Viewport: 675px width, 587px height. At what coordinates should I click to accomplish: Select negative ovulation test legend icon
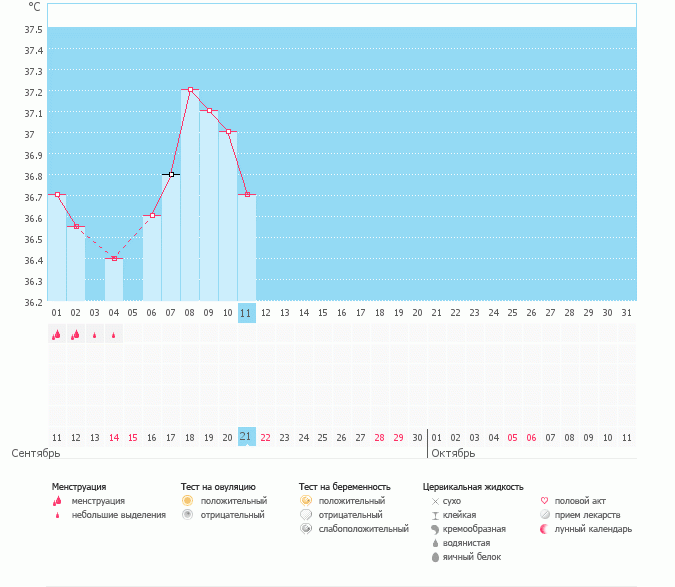187,514
